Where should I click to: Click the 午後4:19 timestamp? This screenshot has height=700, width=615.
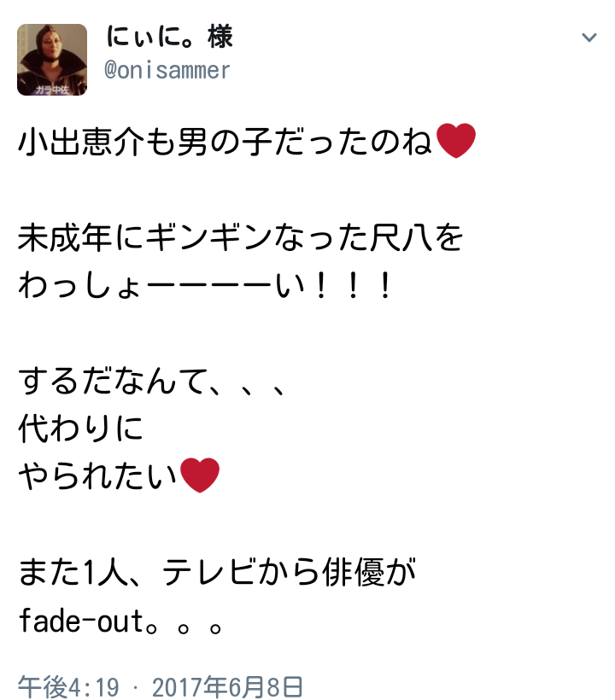coord(69,686)
